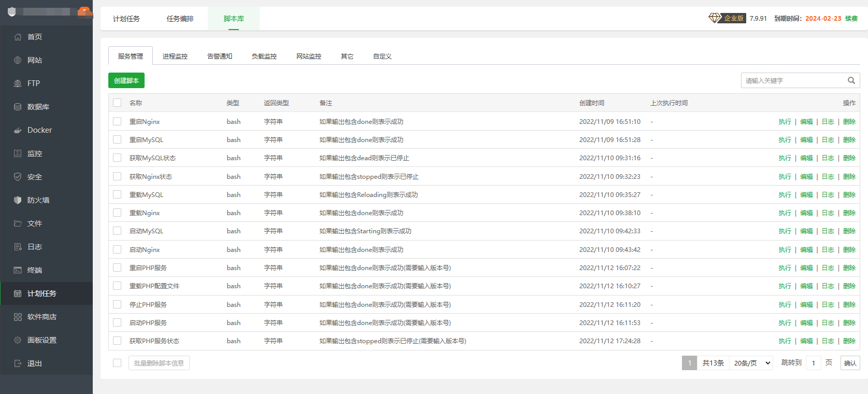Click the 续费 renew link
Screen dimensions: 868x394
click(851, 18)
